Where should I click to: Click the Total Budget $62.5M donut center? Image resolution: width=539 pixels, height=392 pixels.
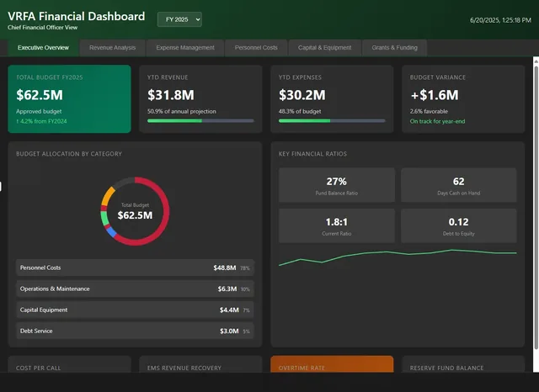point(135,211)
